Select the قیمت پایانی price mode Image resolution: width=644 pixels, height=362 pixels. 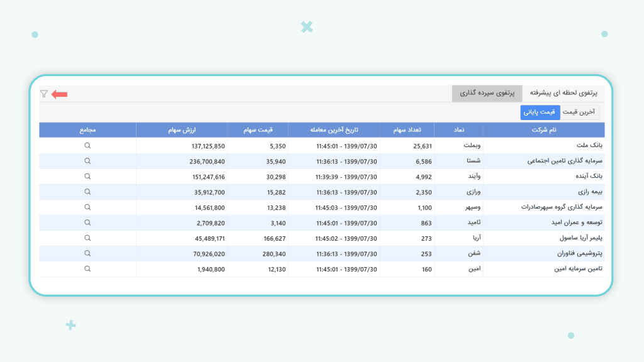(x=540, y=112)
